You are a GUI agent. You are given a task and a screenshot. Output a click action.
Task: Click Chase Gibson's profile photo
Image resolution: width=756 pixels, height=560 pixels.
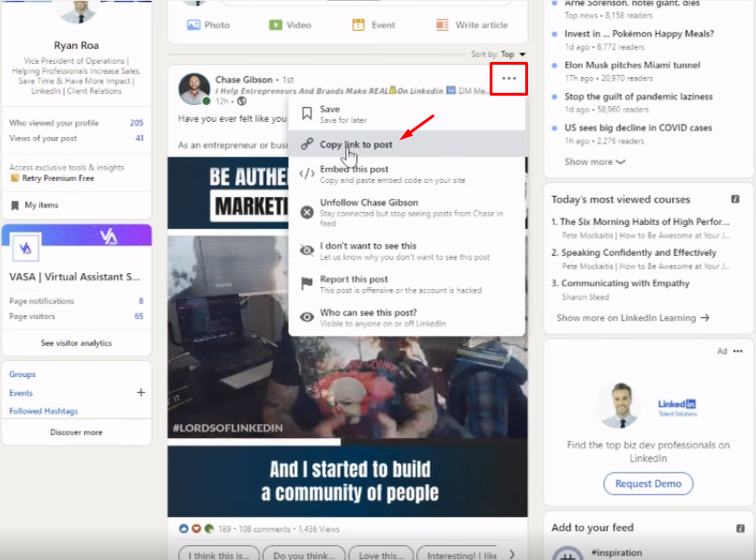pos(194,89)
